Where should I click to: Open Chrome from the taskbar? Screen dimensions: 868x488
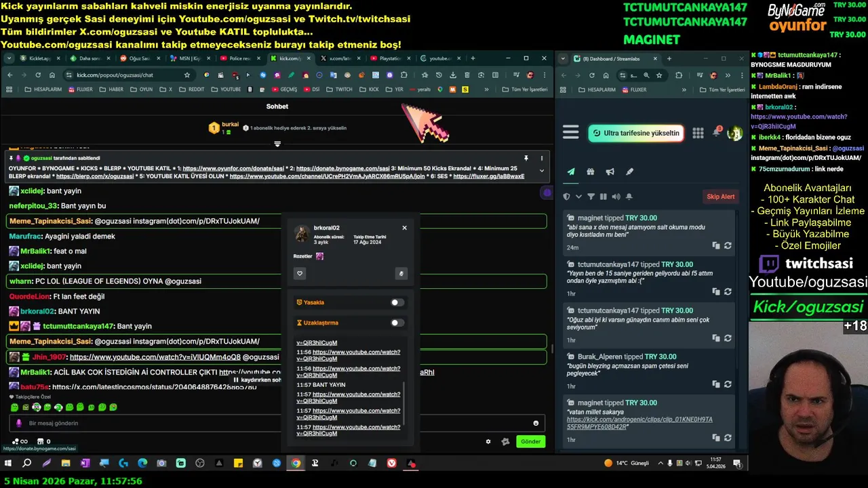click(x=296, y=464)
